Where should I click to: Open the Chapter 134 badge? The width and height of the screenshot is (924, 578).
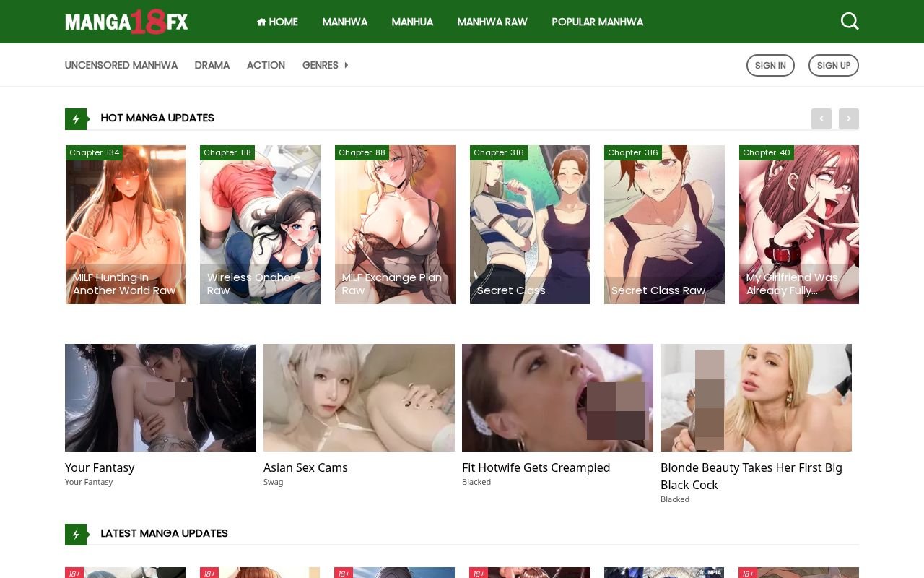click(94, 152)
